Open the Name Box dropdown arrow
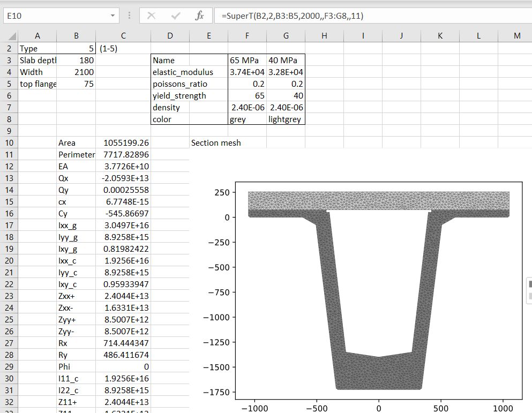532x413 pixels. [x=113, y=16]
